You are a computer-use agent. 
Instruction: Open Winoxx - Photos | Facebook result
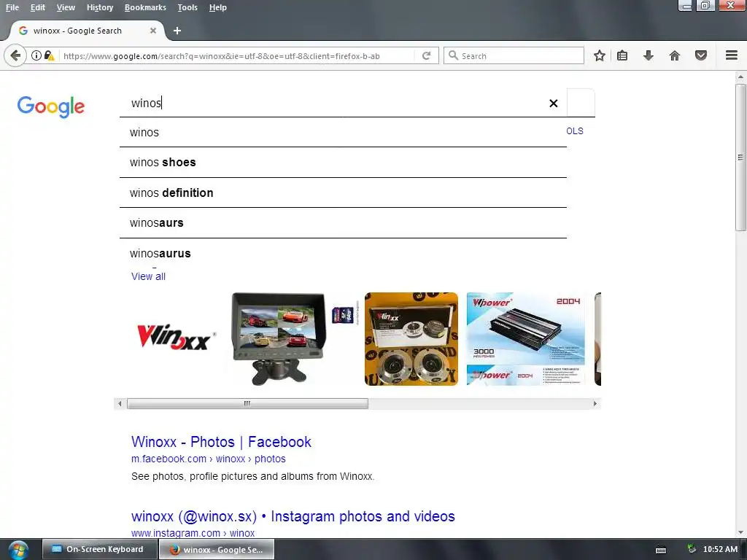tap(221, 442)
